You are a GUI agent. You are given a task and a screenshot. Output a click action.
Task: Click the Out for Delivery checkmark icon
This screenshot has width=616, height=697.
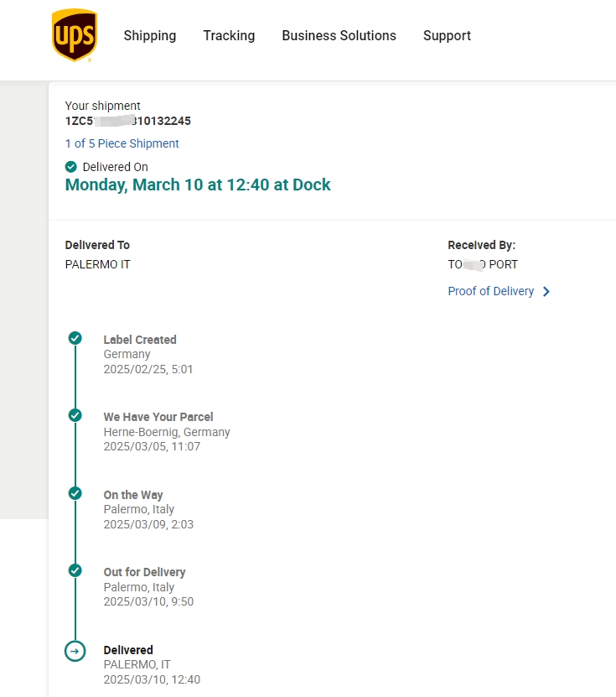[75, 570]
